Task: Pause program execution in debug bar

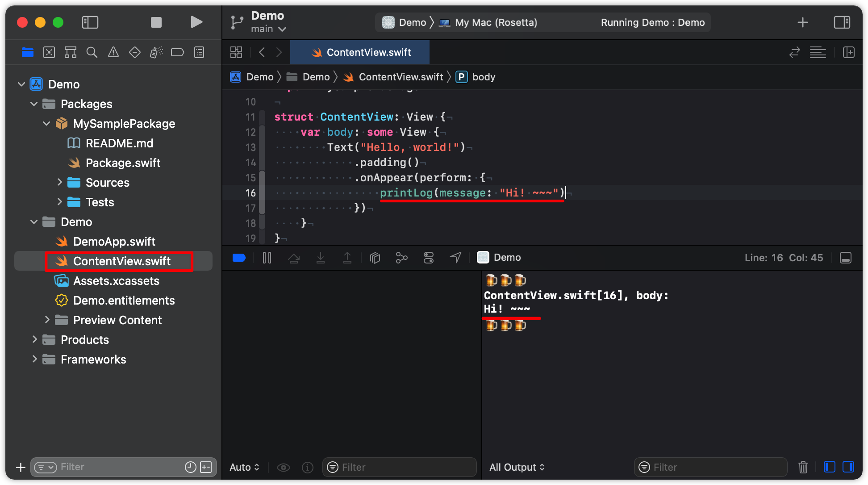Action: [x=267, y=258]
